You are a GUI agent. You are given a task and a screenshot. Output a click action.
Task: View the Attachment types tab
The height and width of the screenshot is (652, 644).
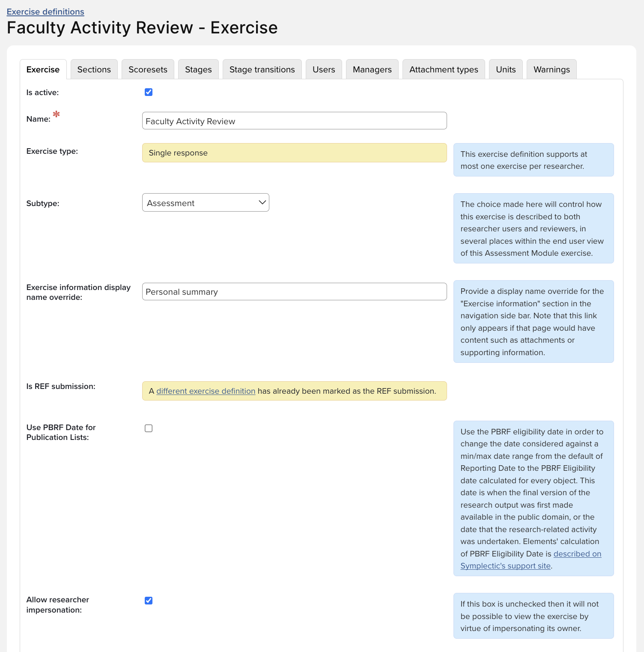click(444, 69)
